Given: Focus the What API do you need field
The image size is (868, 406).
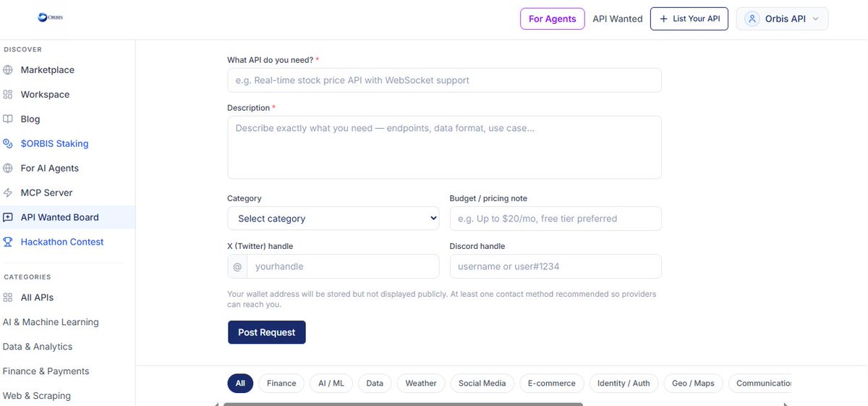Looking at the screenshot, I should (x=444, y=80).
